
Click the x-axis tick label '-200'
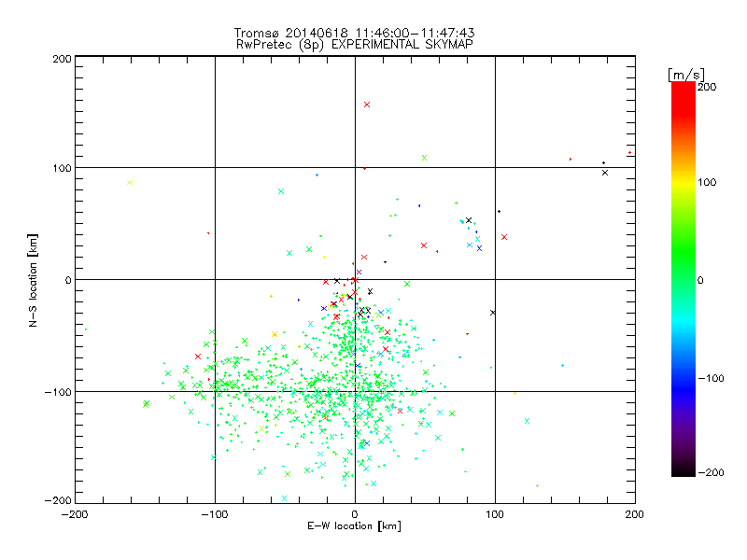[75, 514]
